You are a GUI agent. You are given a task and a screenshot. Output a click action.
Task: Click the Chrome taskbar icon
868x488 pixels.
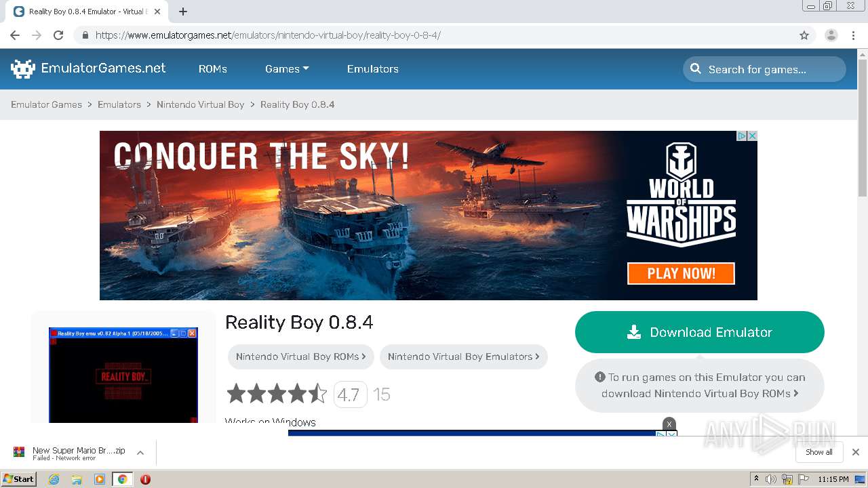122,479
